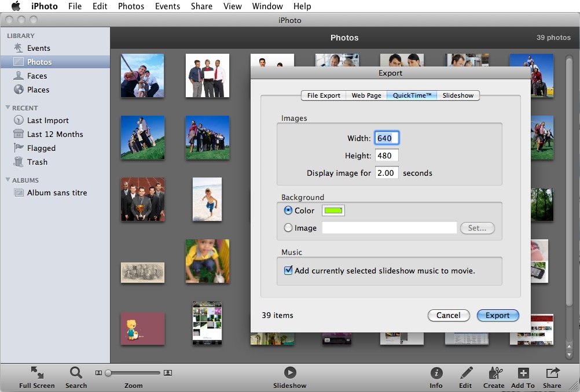
Task: Switch to the Slideshow export tab
Action: pyautogui.click(x=458, y=95)
